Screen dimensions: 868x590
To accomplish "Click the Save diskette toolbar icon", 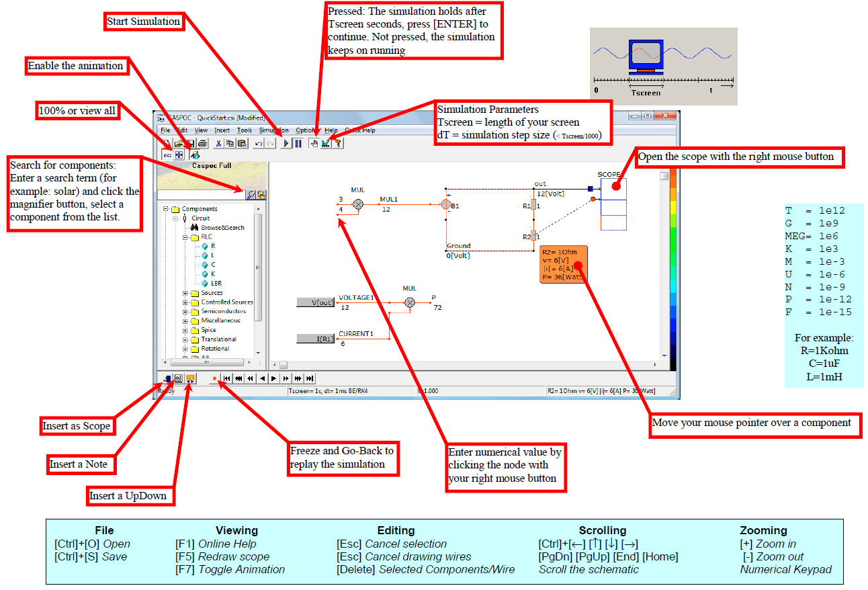I will pos(190,143).
